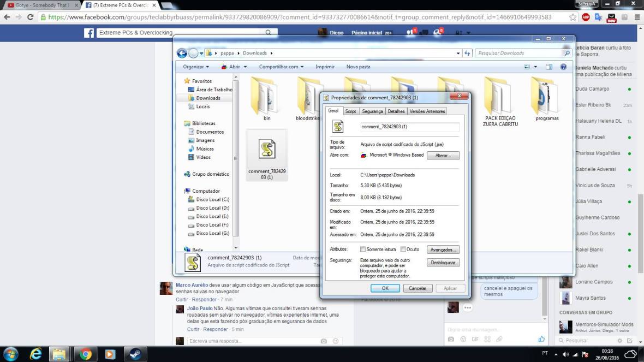This screenshot has height=362, width=644.
Task: Select the comment_78242903 (1) script file
Action: coord(267,155)
